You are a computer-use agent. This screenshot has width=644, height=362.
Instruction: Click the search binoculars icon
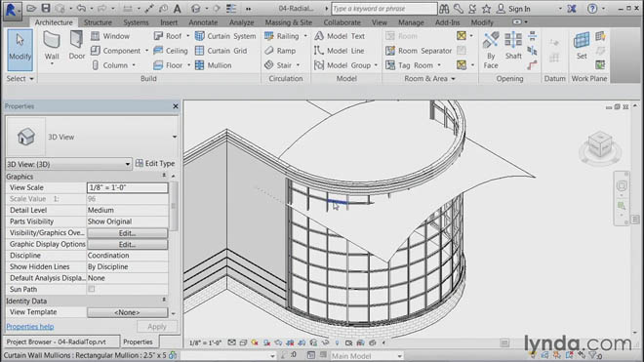(x=444, y=9)
